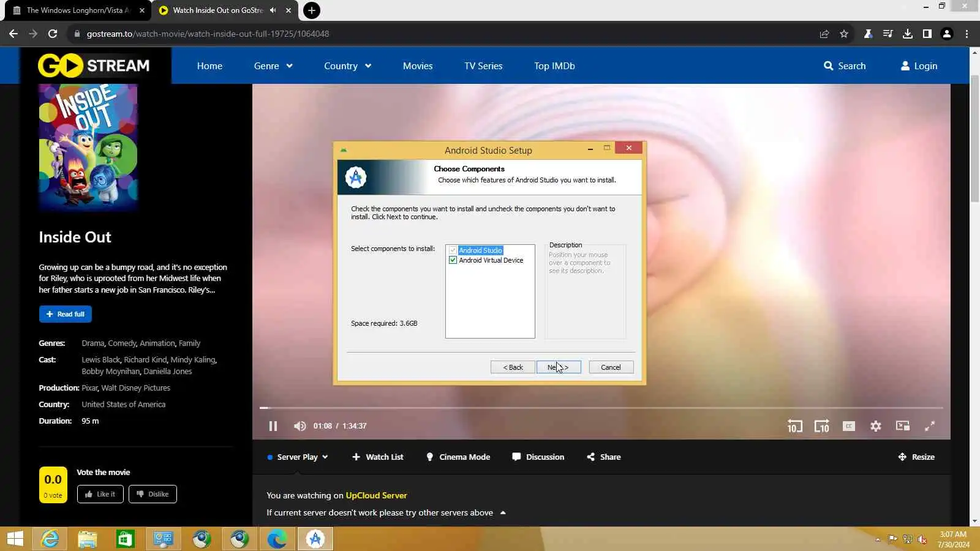This screenshot has width=980, height=551.
Task: Open the Server Play dropdown
Action: (x=298, y=457)
